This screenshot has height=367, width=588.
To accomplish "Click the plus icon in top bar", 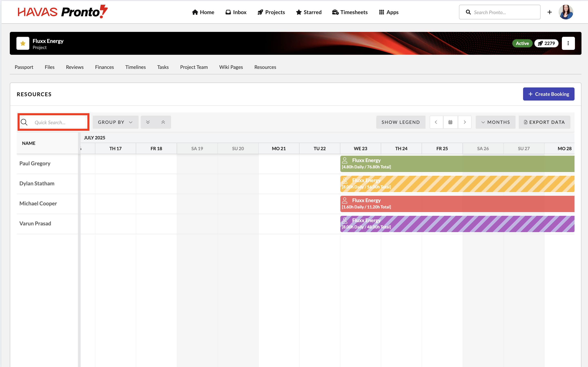I will (x=549, y=12).
